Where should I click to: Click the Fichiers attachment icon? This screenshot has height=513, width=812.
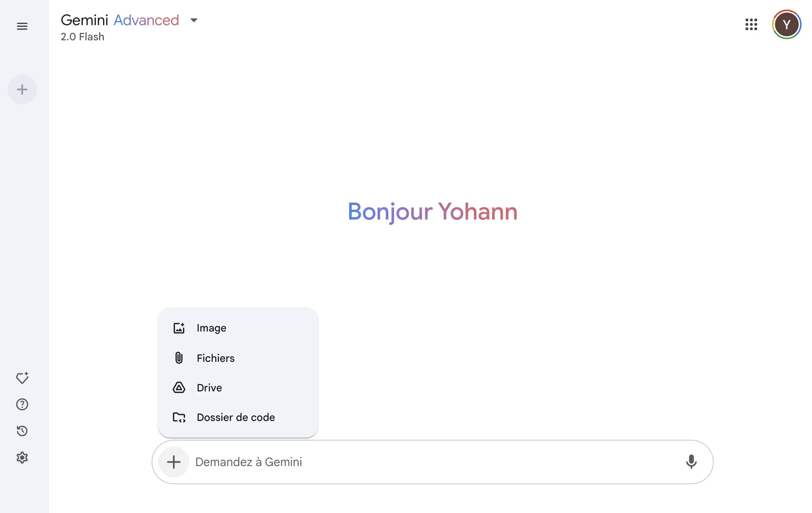click(179, 357)
